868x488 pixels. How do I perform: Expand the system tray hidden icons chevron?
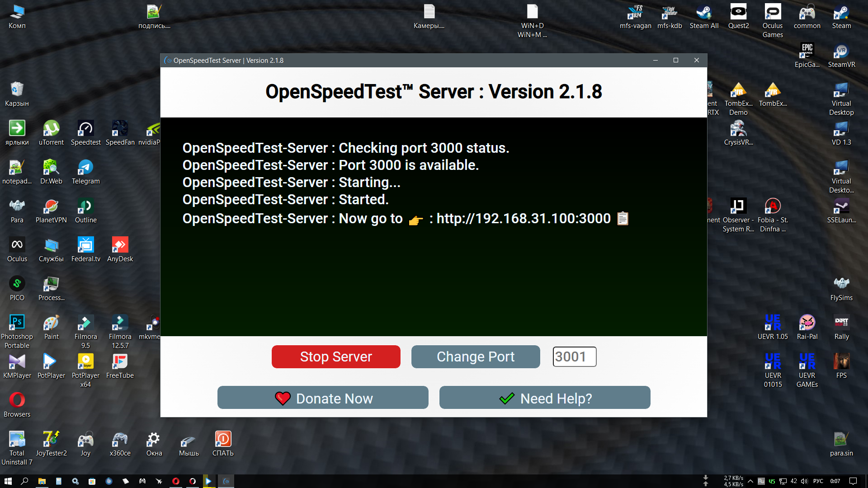point(750,481)
